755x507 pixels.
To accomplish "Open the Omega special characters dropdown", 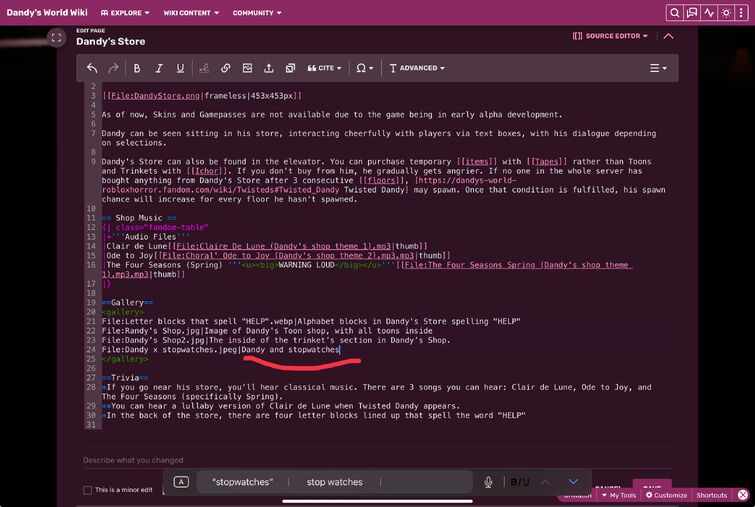I will pyautogui.click(x=364, y=68).
